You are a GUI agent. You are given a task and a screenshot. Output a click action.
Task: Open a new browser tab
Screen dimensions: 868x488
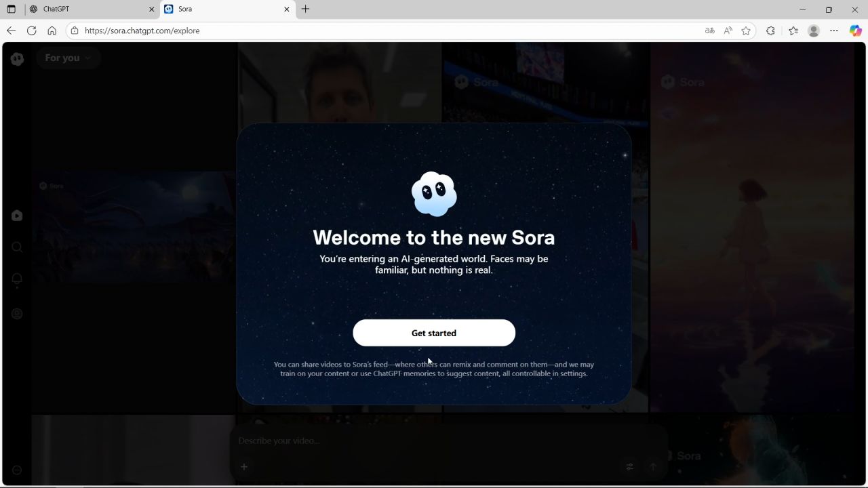click(306, 9)
